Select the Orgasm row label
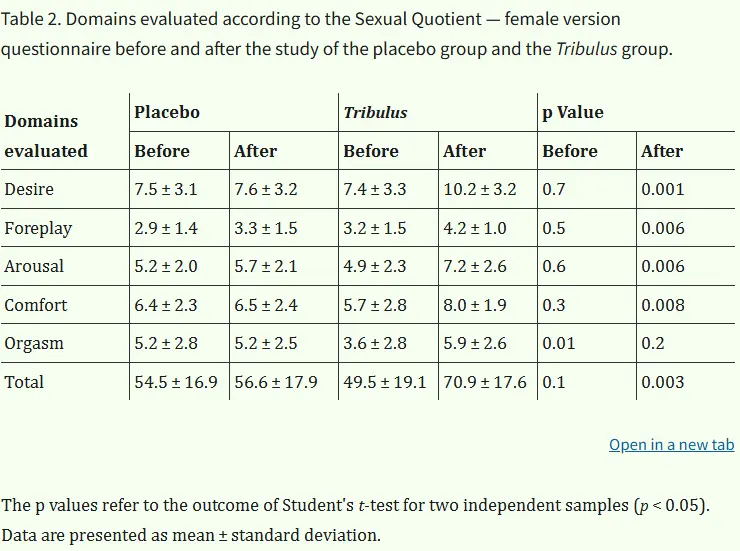740x551 pixels. [x=34, y=343]
